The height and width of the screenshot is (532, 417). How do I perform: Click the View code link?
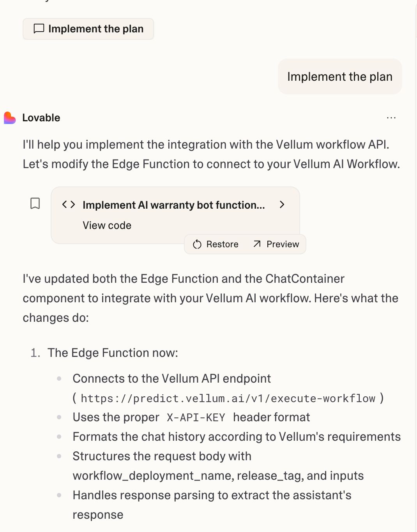tap(107, 225)
